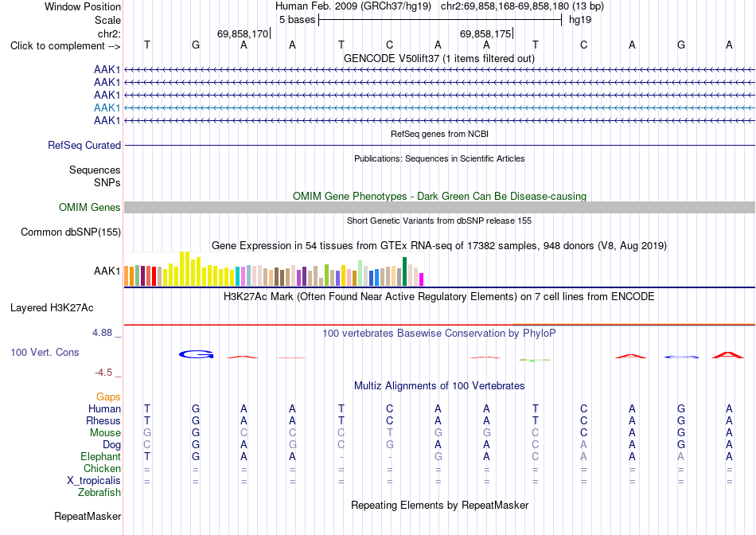Click the Scale track label

pos(107,20)
